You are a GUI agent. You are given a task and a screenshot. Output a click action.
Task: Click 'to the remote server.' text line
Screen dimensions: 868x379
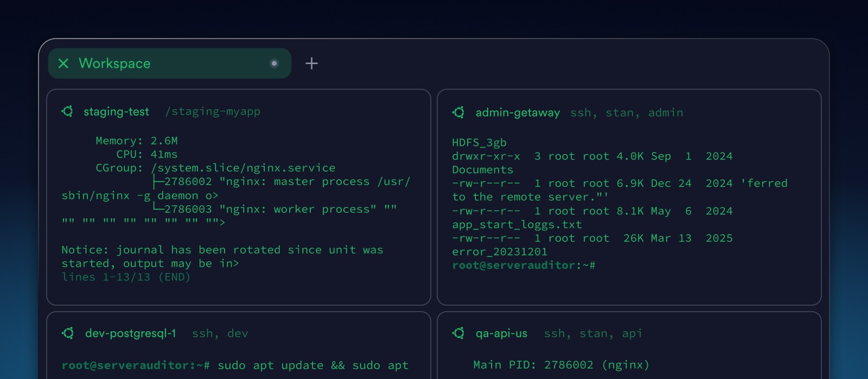click(x=530, y=197)
